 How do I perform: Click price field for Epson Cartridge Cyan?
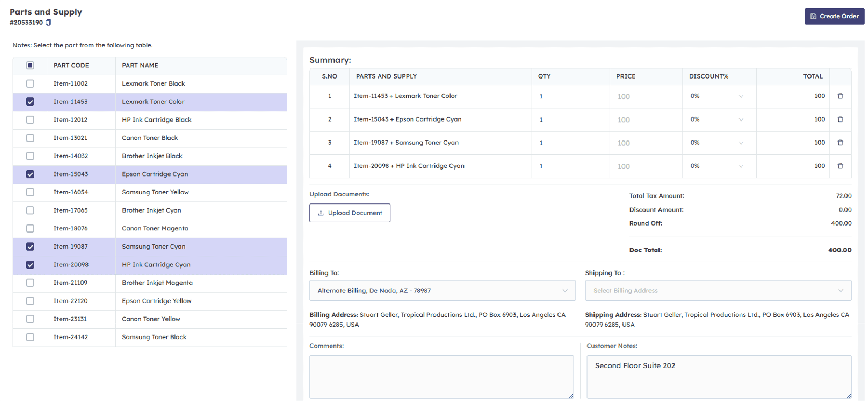click(646, 120)
